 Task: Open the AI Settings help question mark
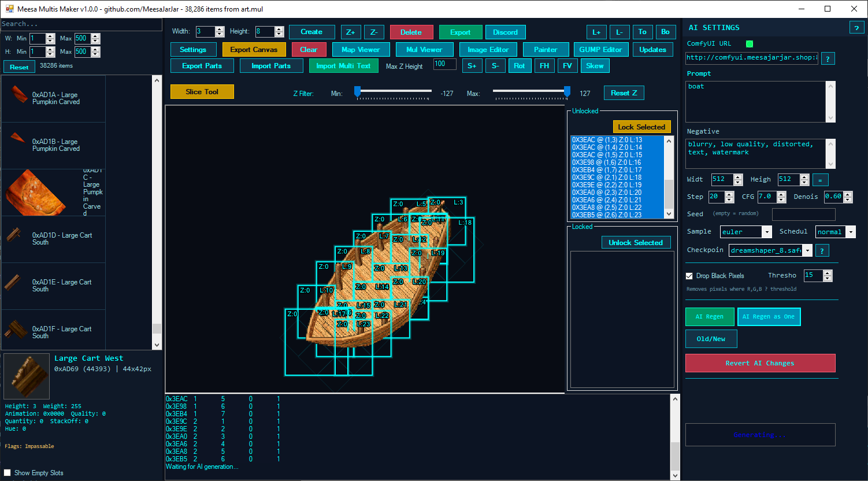point(856,28)
